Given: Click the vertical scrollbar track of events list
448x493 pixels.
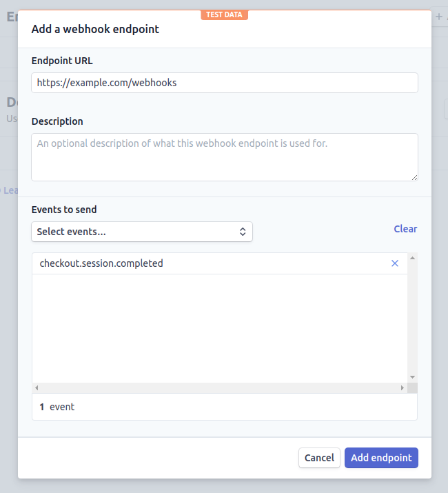Looking at the screenshot, I should [x=412, y=317].
